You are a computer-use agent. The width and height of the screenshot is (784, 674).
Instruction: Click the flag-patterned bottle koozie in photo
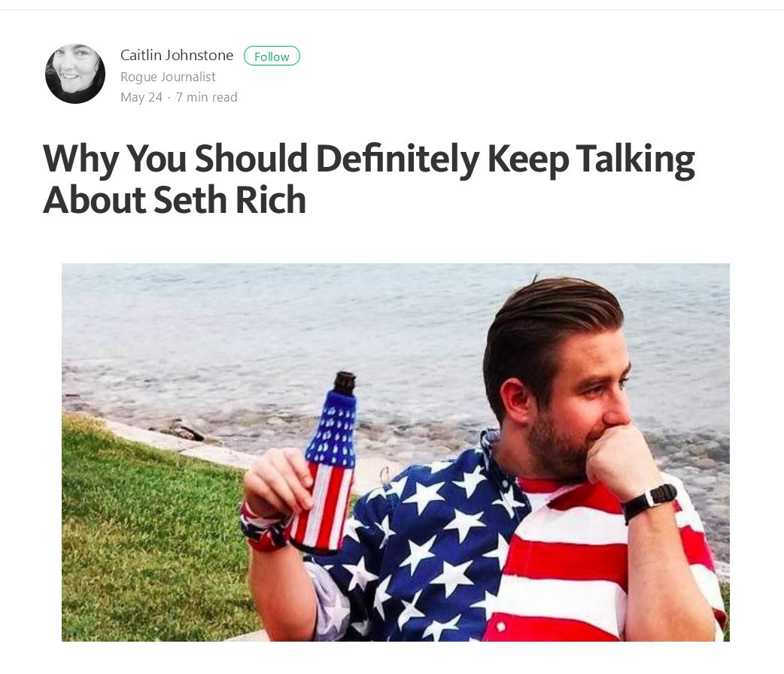[326, 467]
